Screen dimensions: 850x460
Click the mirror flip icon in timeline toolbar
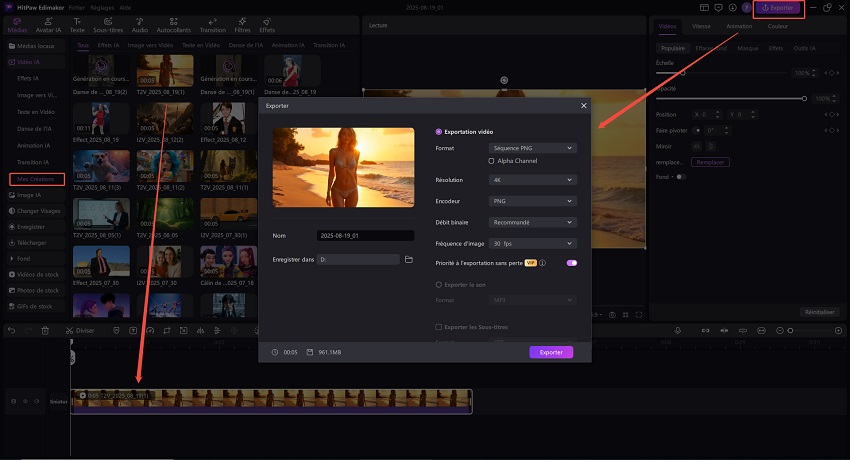click(200, 331)
